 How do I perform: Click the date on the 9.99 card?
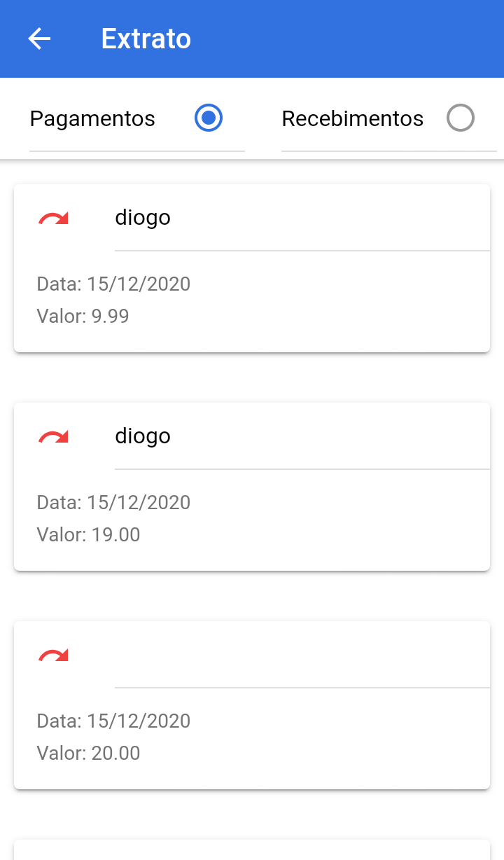pyautogui.click(x=113, y=284)
